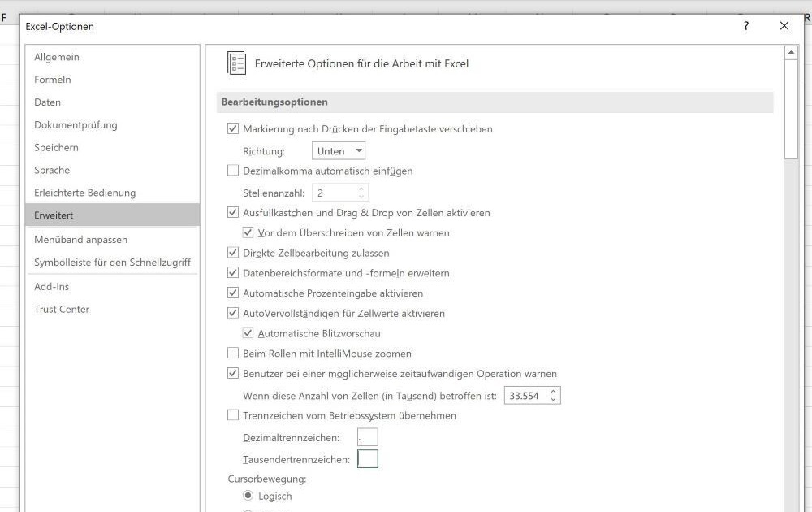Enable Beim Rollen mit IntelliMouse zoomen
The width and height of the screenshot is (812, 512).
[233, 354]
